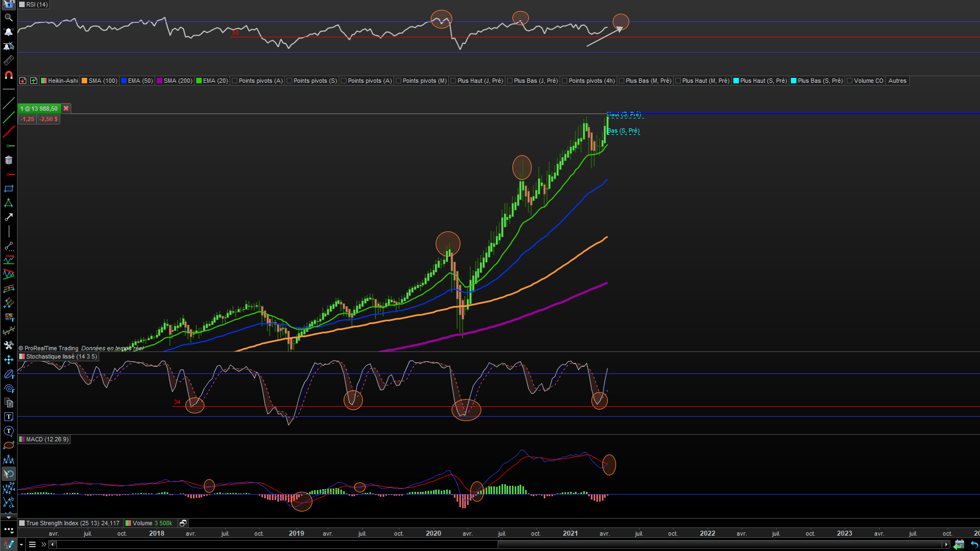Open the Autres indicators menu

tap(897, 81)
